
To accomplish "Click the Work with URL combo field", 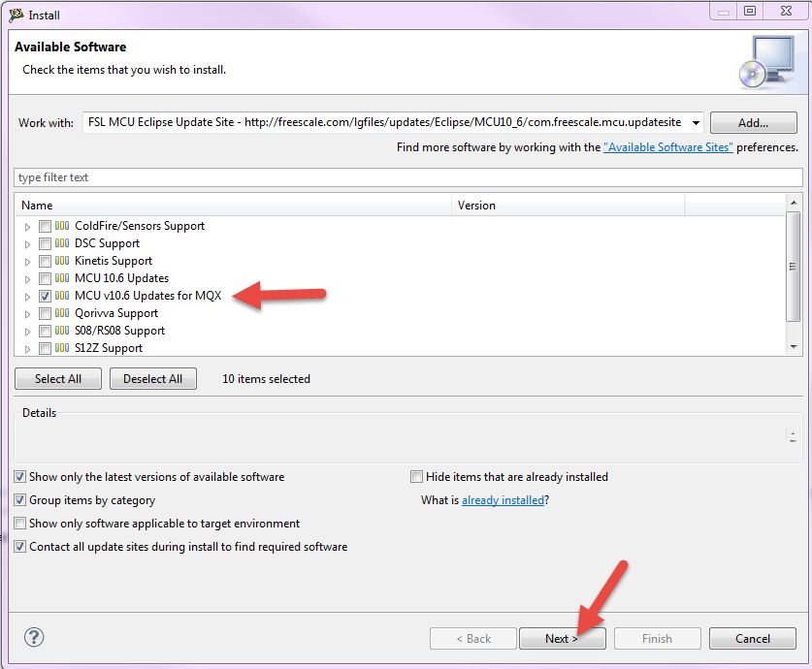I will click(x=393, y=122).
